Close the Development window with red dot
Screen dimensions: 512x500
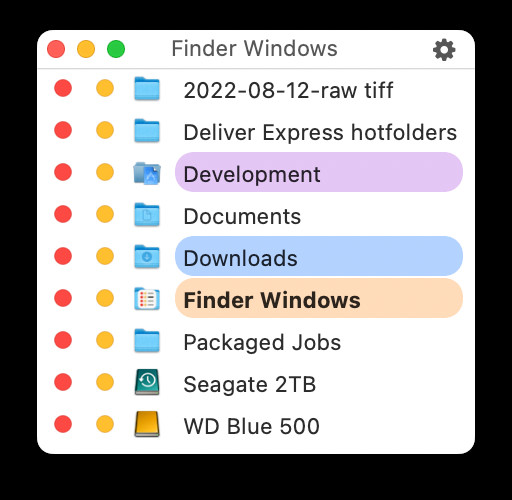tap(63, 172)
